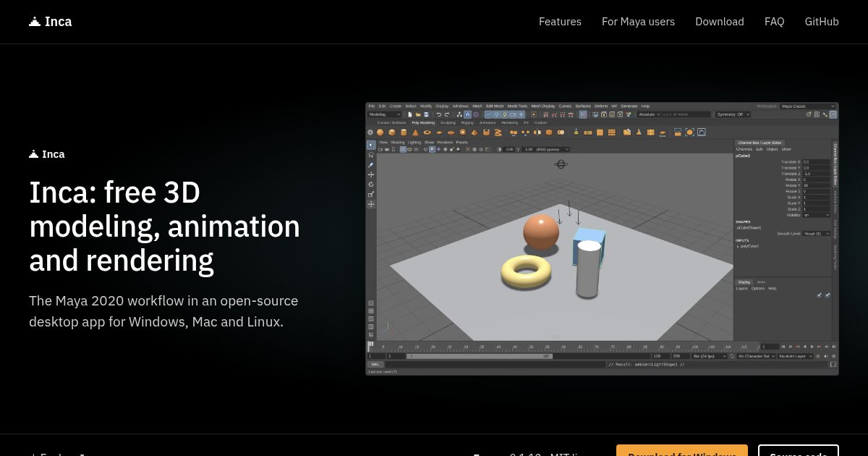The image size is (868, 456).
Task: Save the scene with the floppy icon
Action: 426,114
